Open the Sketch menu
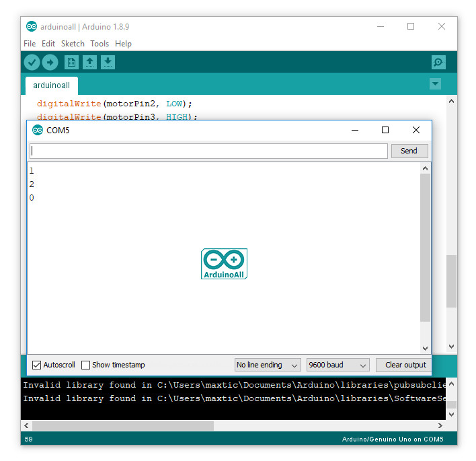This screenshot has height=461, width=476. coord(73,44)
